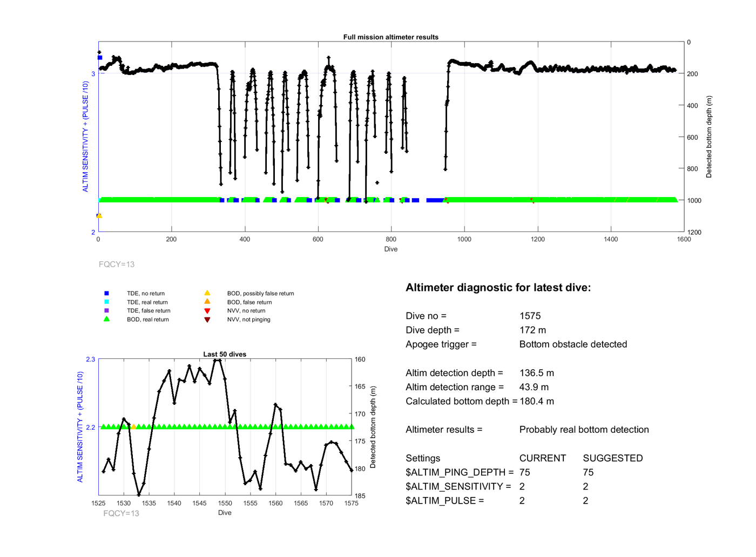Click the suggested $ALTIM_PULSE value '2'
The image size is (756, 557).
(x=585, y=501)
